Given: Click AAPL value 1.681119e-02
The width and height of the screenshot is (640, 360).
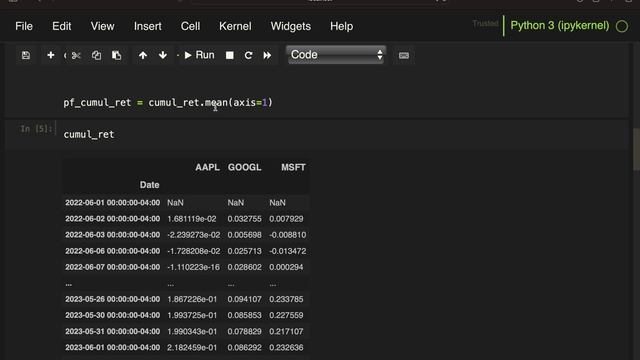Looking at the screenshot, I should 192,219.
